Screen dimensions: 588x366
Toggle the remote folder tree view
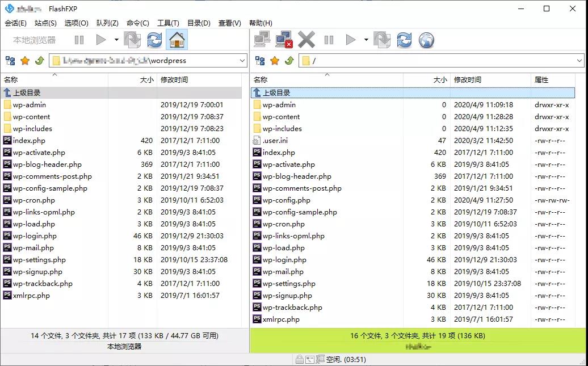(x=260, y=60)
